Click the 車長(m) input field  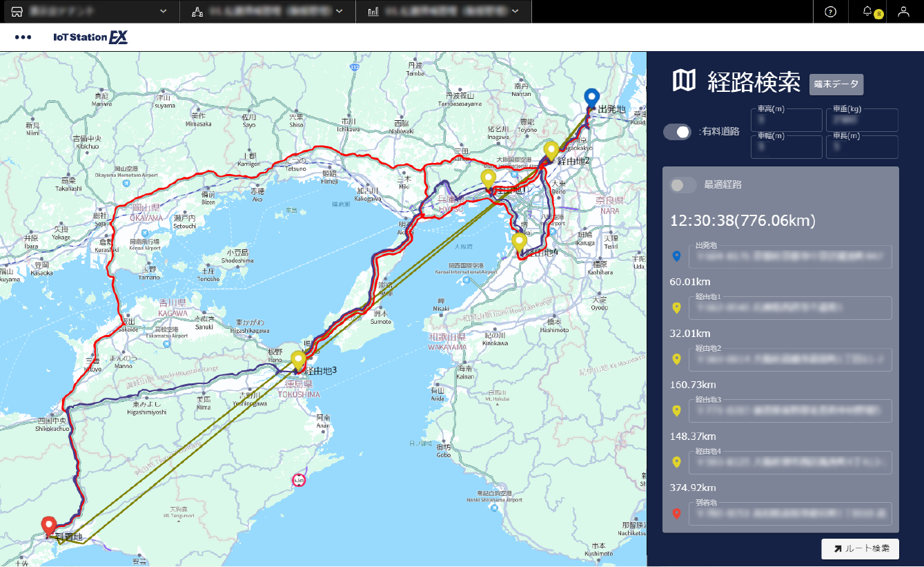pyautogui.click(x=862, y=147)
